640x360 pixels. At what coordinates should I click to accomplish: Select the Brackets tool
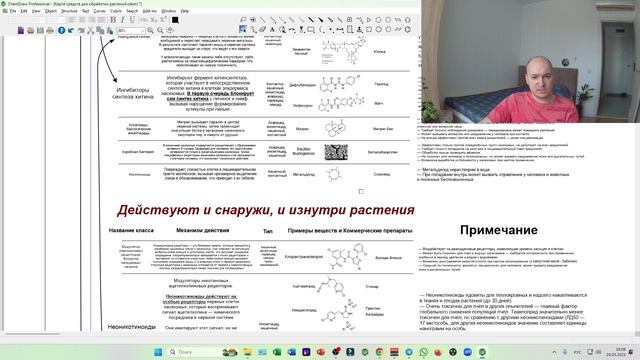[322, 29]
